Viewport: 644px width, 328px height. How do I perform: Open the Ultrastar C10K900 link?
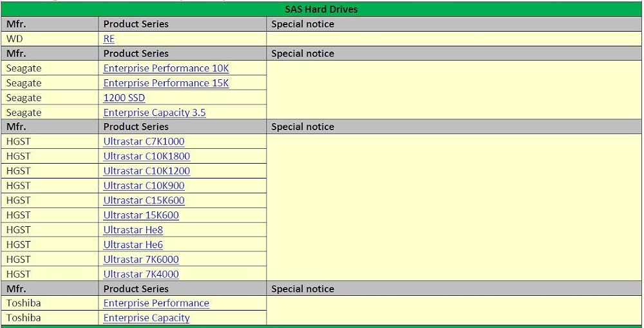pos(144,186)
